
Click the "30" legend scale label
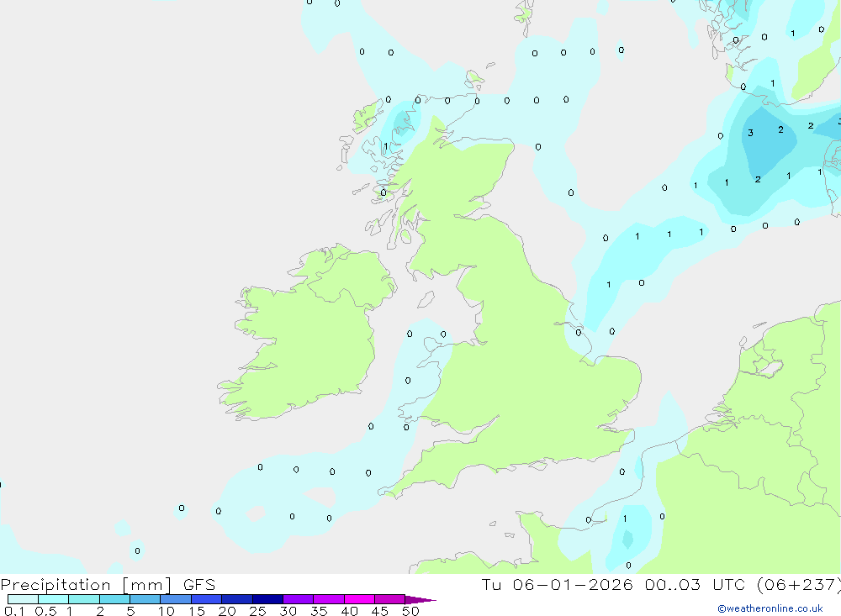pos(288,611)
